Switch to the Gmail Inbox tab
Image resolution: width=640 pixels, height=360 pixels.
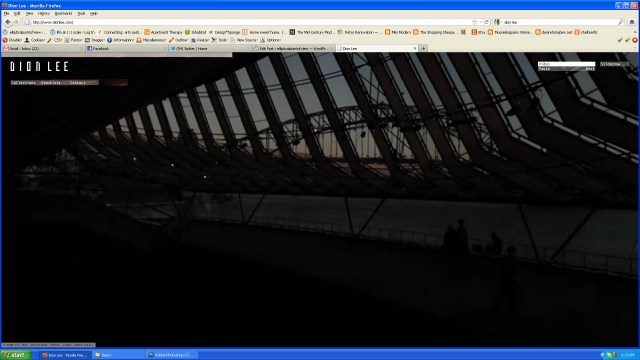pyautogui.click(x=43, y=48)
